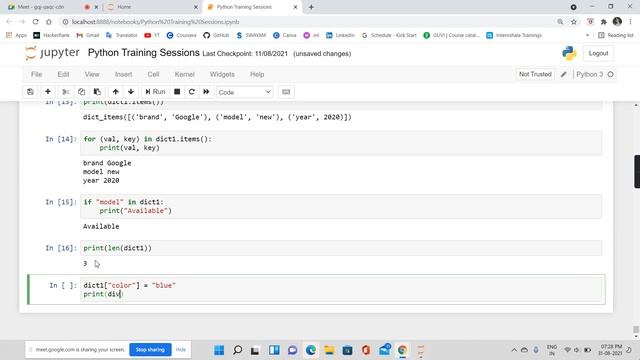Click the Not Trusted button
The image size is (640, 360).
point(535,74)
